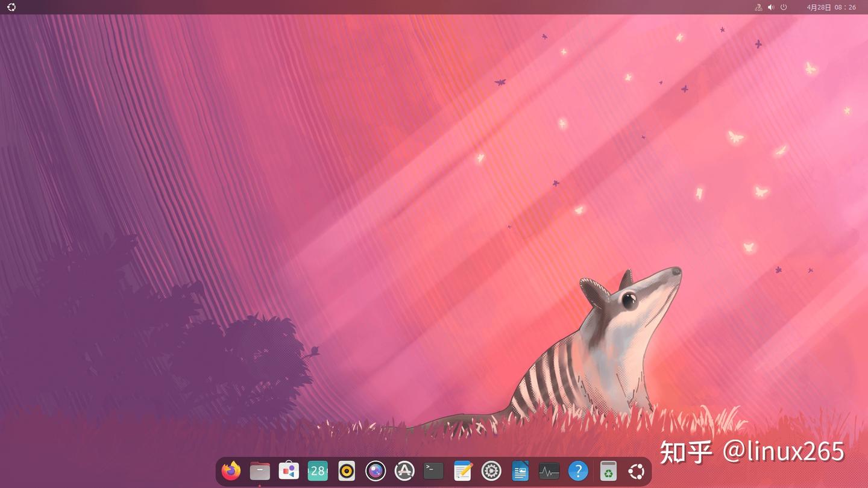
Task: Open the System Monitor app
Action: pos(549,471)
